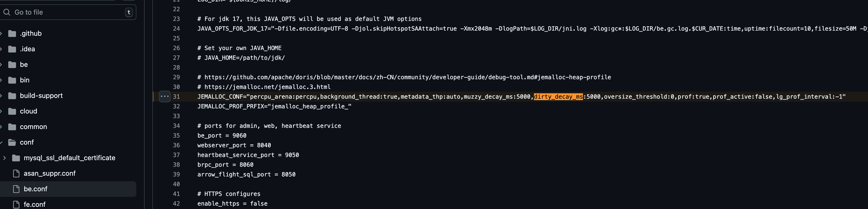This screenshot has width=868, height=209.
Task: Click line number 35 for be_port
Action: [177, 135]
